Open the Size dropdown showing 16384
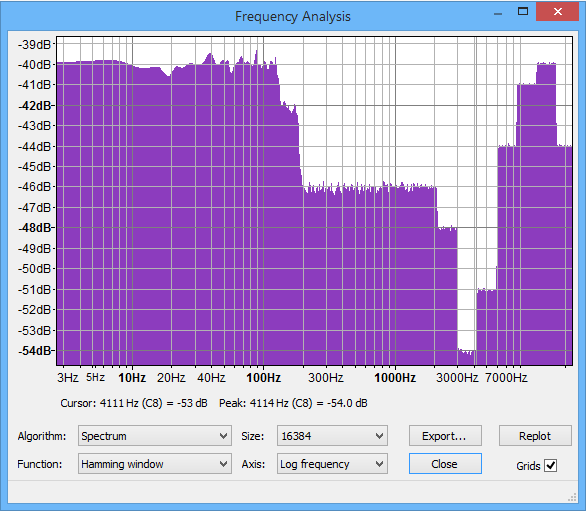Viewport: 586px width, 511px height. tap(332, 435)
